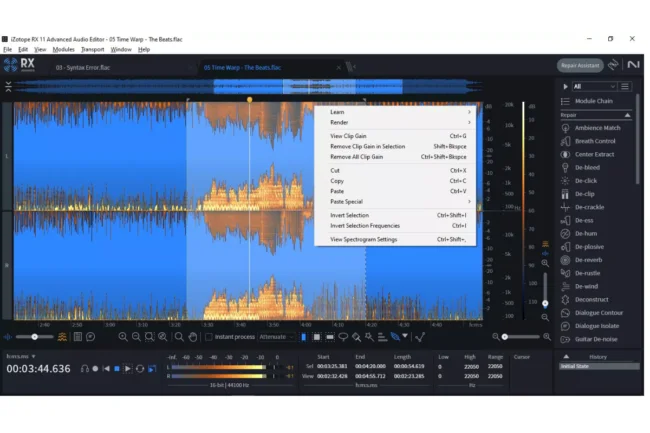Collapse the History panel arrow
This screenshot has height=433, width=650.
point(566,356)
